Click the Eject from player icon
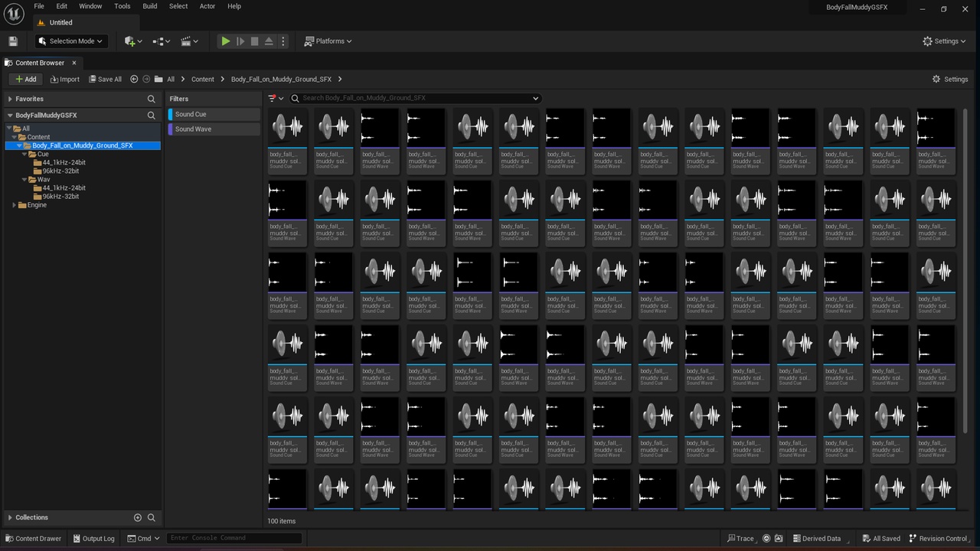 (x=269, y=41)
